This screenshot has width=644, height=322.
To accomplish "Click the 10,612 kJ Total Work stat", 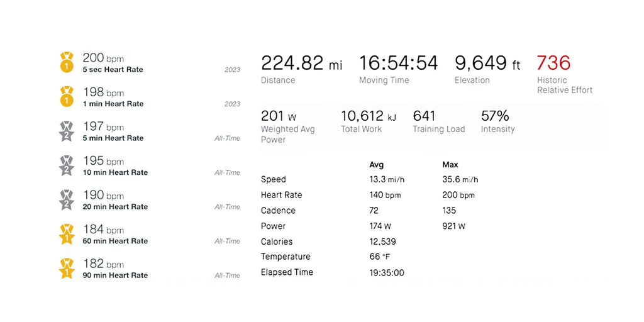I will point(369,116).
